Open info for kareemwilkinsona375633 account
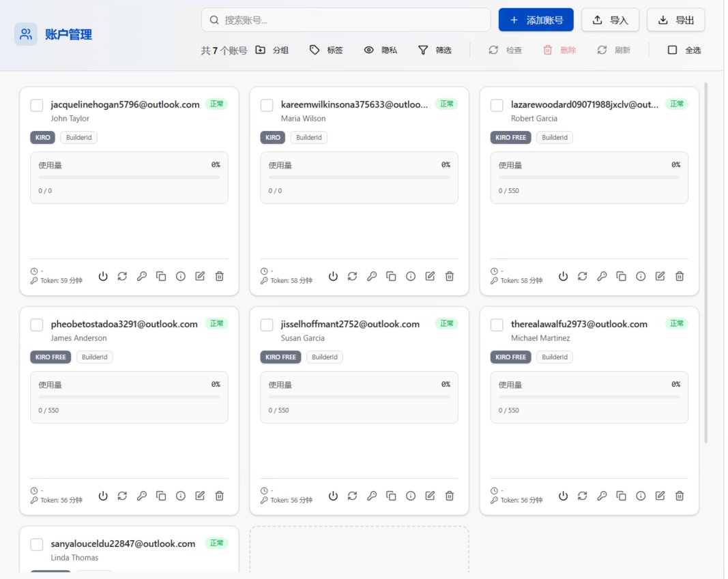This screenshot has height=579, width=728. (411, 276)
